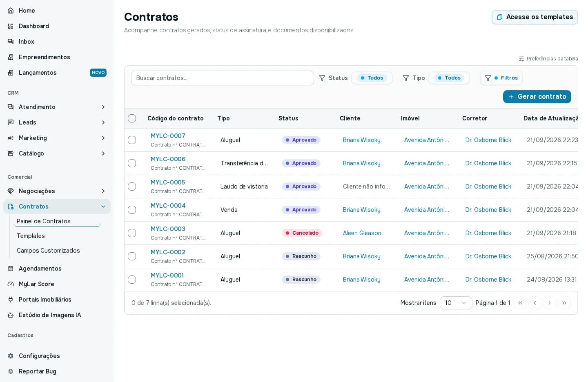This screenshot has width=588, height=382.
Task: Select the checkbox for MYLC-0001
Action: 132,280
